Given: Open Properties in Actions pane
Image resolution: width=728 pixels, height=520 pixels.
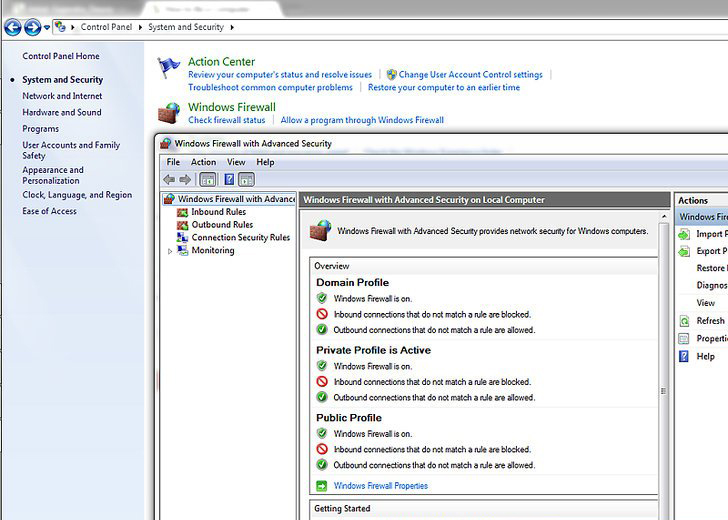Looking at the screenshot, I should (x=712, y=338).
